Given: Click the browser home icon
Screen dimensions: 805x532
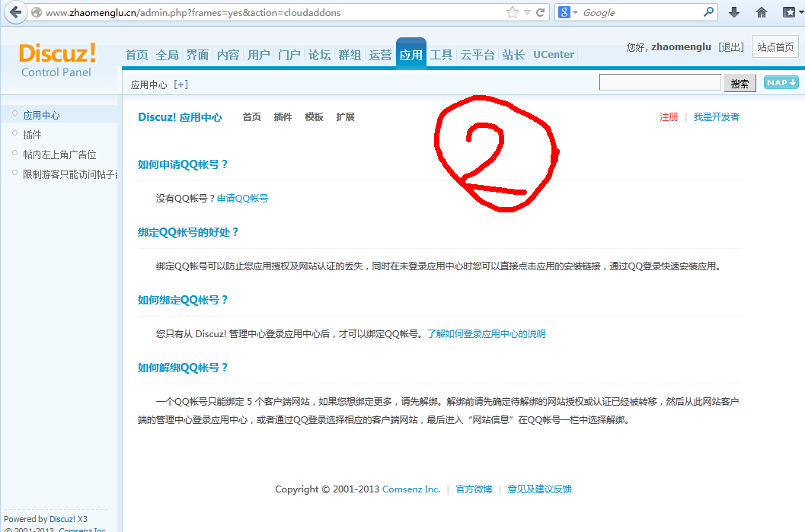Looking at the screenshot, I should [762, 12].
